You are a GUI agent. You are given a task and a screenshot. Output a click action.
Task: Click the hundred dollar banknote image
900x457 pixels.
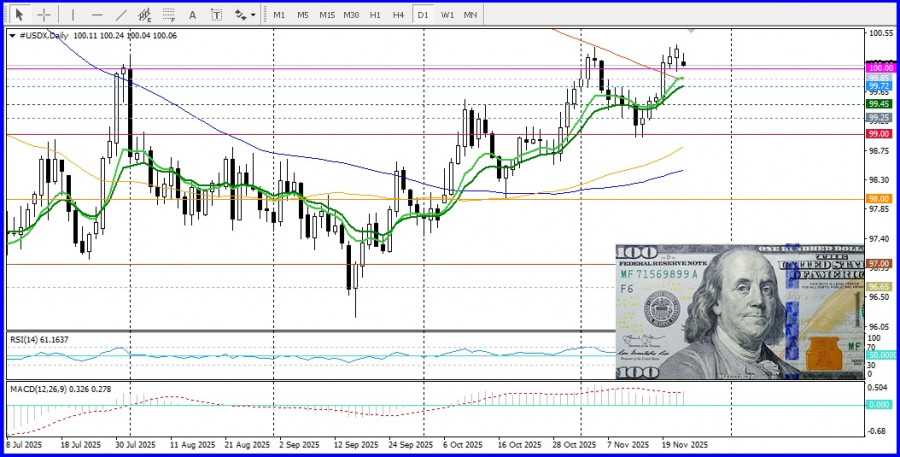click(x=738, y=311)
